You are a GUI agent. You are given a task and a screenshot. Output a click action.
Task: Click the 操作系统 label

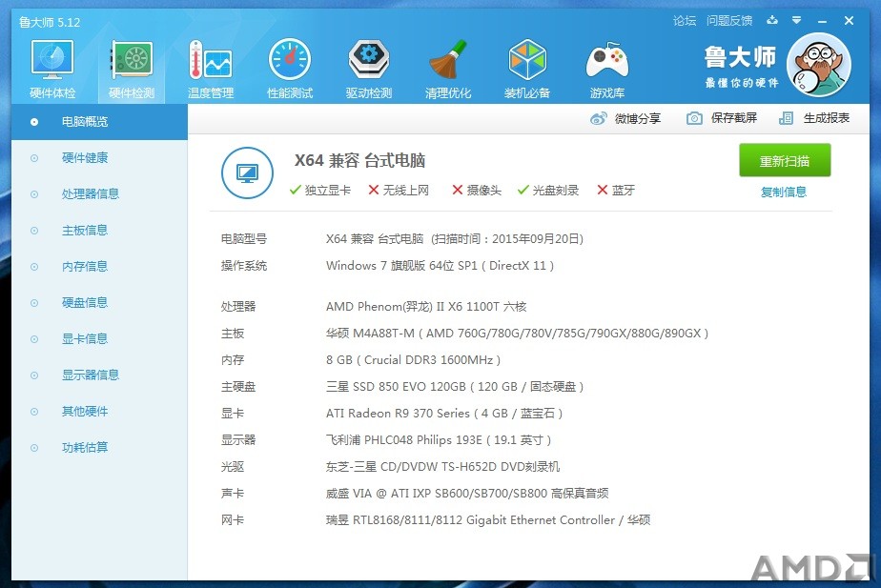244,266
